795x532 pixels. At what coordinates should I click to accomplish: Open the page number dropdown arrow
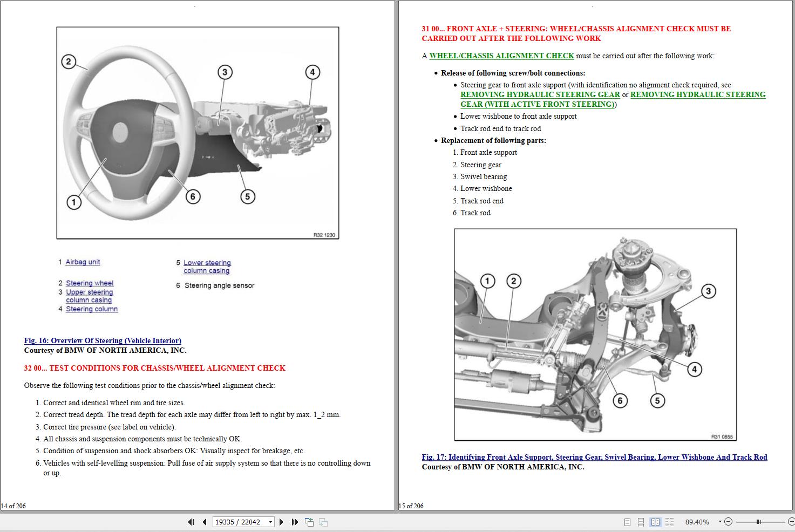click(270, 522)
